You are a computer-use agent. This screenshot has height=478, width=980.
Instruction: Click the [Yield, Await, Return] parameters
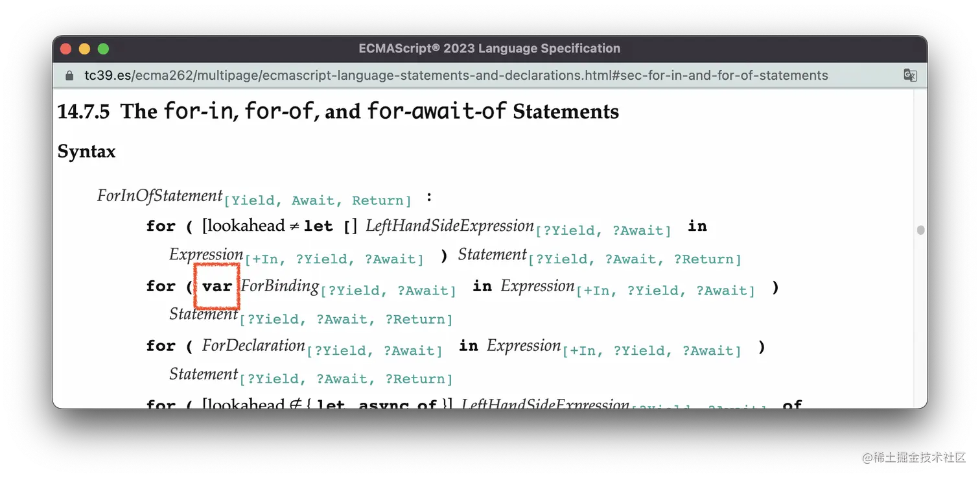(318, 200)
